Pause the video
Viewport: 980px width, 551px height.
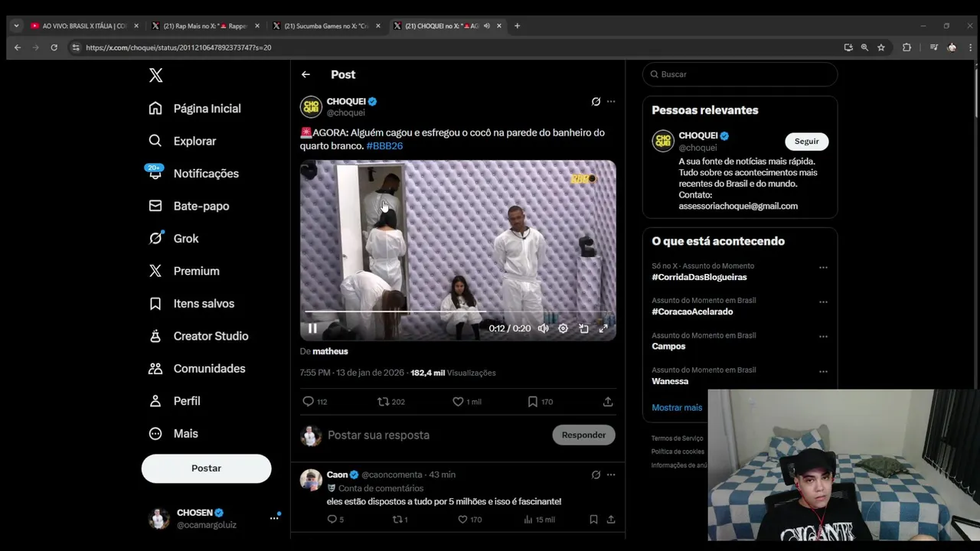(312, 328)
